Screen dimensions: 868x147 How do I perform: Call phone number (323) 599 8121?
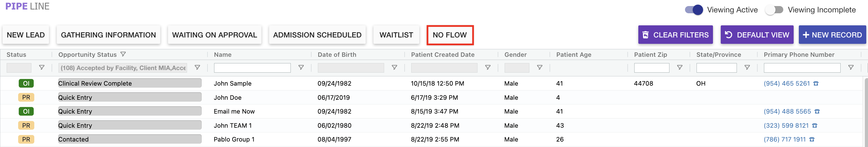(x=786, y=126)
